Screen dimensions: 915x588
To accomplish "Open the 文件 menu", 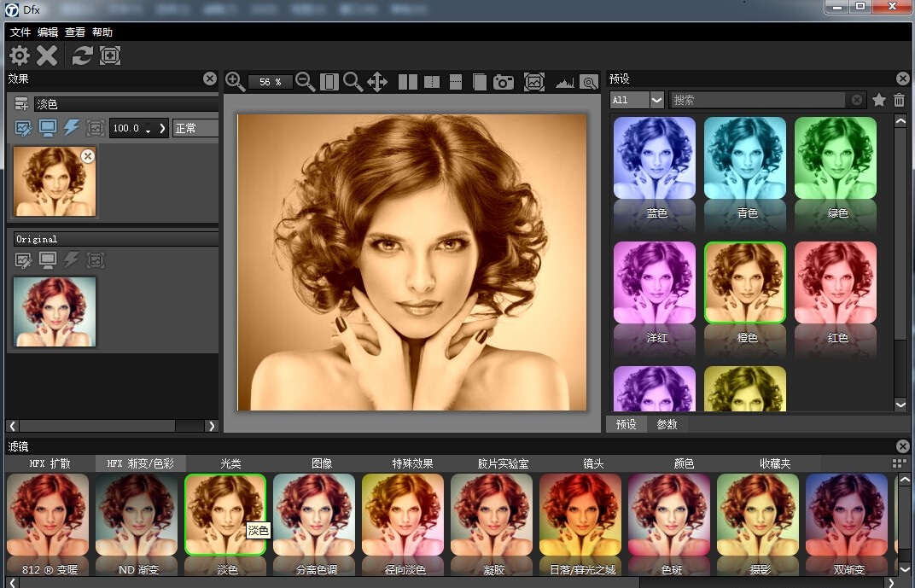I will tap(20, 32).
